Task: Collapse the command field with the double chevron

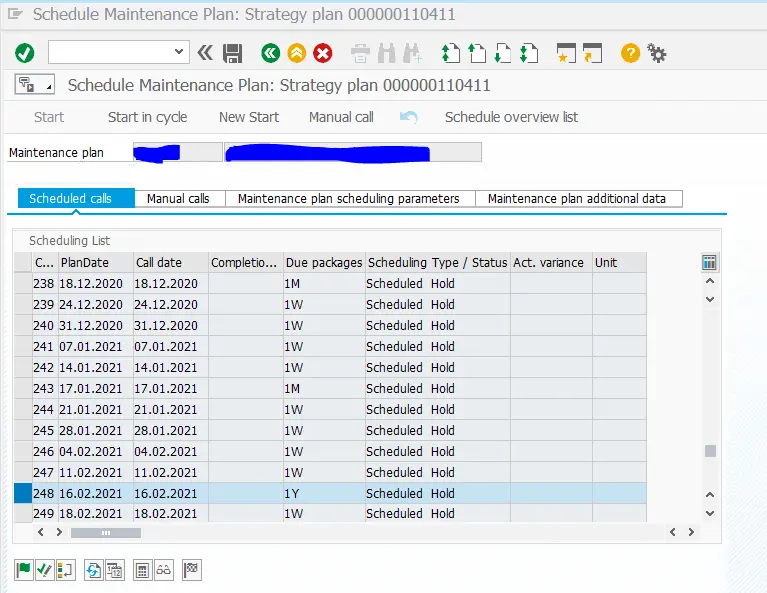Action: pyautogui.click(x=205, y=52)
